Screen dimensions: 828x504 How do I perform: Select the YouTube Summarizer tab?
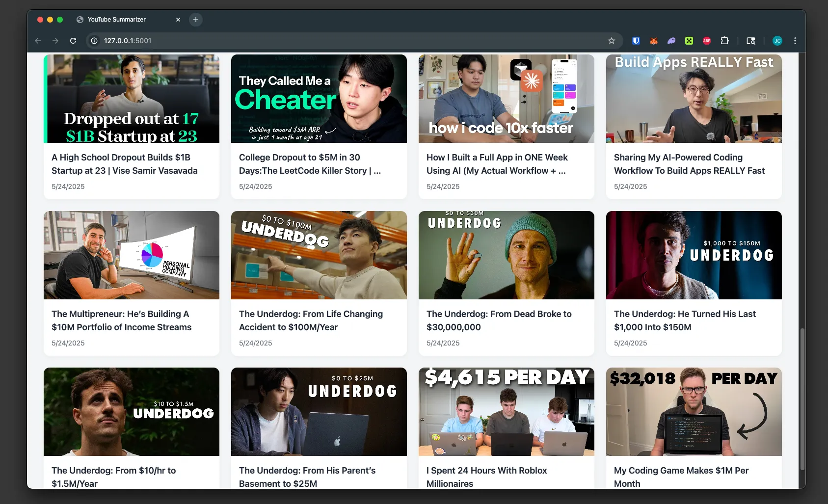(116, 20)
